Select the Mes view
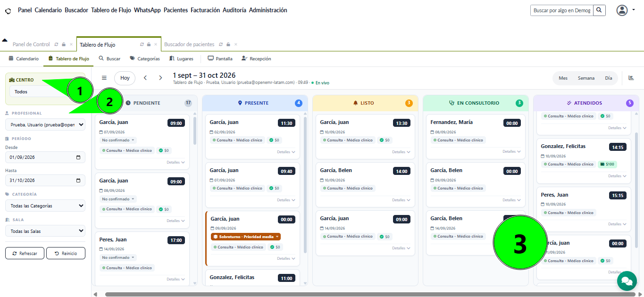This screenshot has height=297, width=644. [x=563, y=78]
